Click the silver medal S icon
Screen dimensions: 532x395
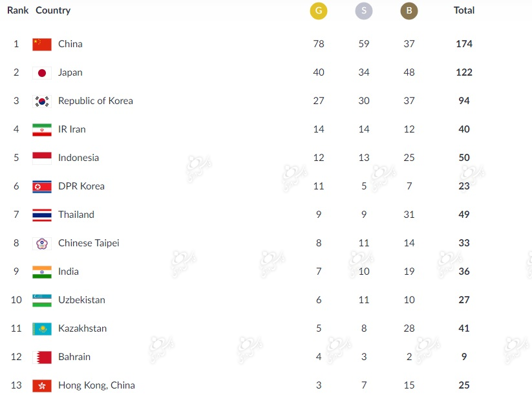click(x=364, y=10)
